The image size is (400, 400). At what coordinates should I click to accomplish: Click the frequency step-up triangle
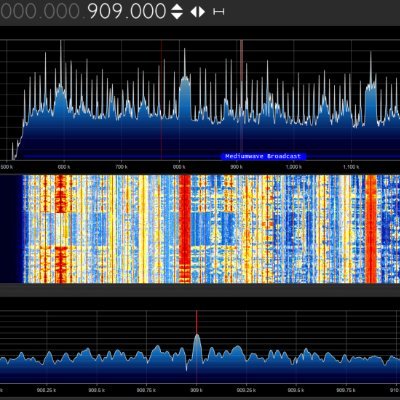pos(177,8)
